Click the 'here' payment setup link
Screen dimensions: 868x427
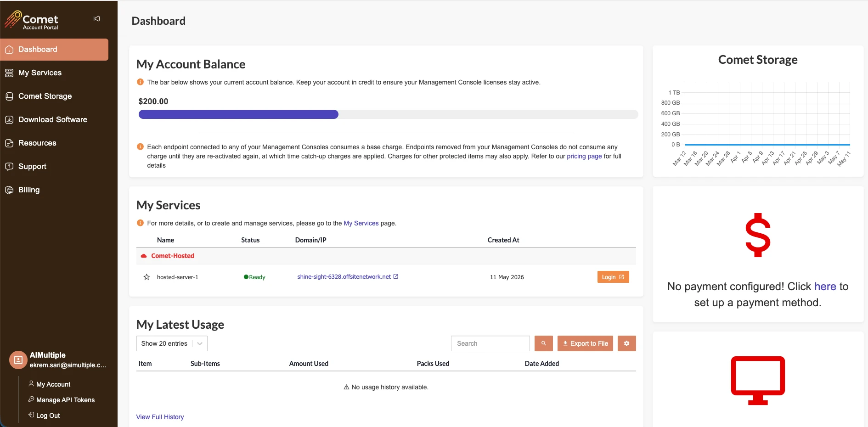pyautogui.click(x=825, y=287)
